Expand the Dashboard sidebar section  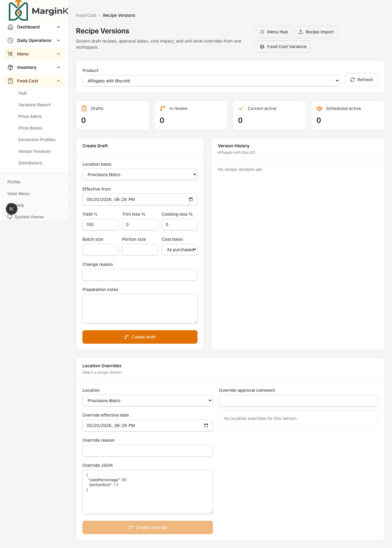click(x=58, y=27)
